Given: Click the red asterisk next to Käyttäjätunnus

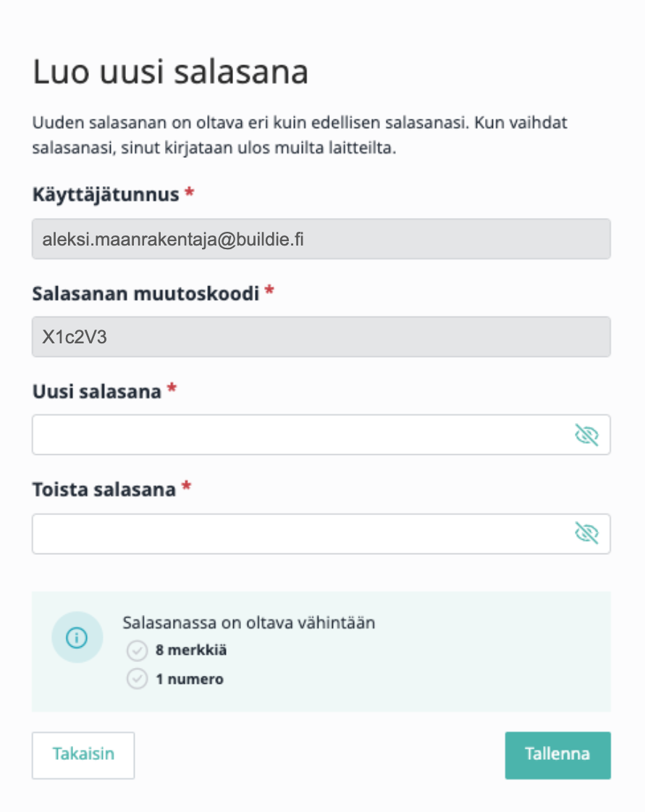Looking at the screenshot, I should coord(190,192).
